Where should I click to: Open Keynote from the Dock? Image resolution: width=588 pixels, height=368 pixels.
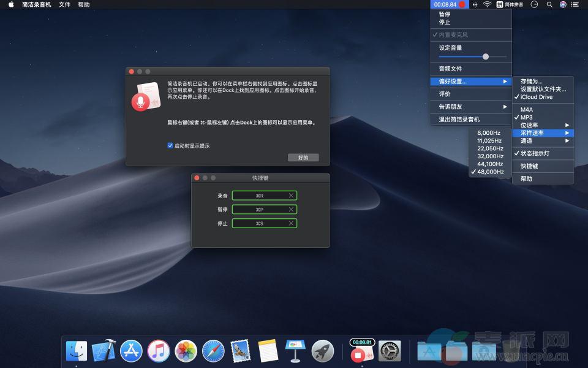[x=296, y=351]
